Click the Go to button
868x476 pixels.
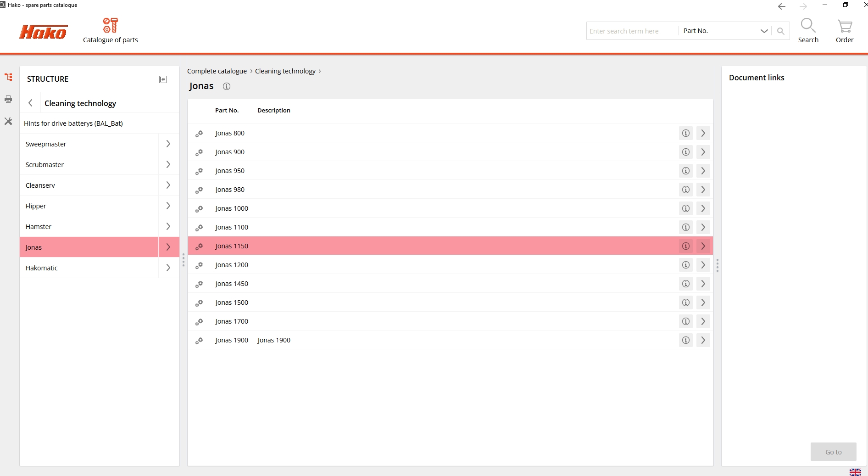(833, 452)
